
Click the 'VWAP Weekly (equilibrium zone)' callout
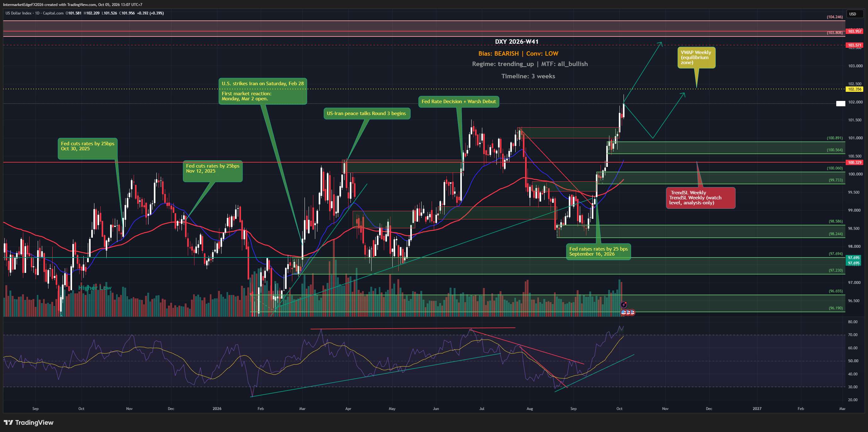pyautogui.click(x=696, y=58)
